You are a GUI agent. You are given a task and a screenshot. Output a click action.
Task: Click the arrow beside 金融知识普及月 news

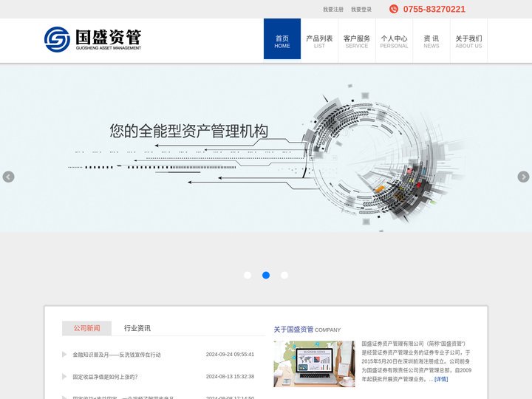coord(64,355)
